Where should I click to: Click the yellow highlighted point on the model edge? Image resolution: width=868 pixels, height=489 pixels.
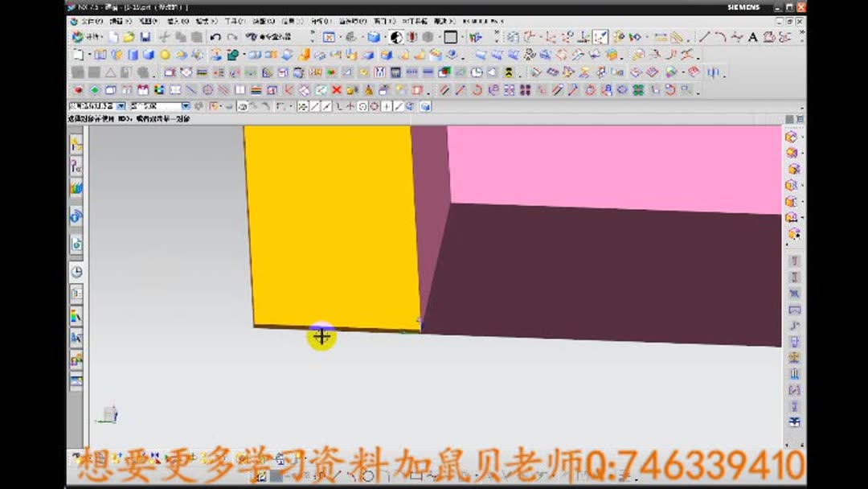[x=321, y=336]
